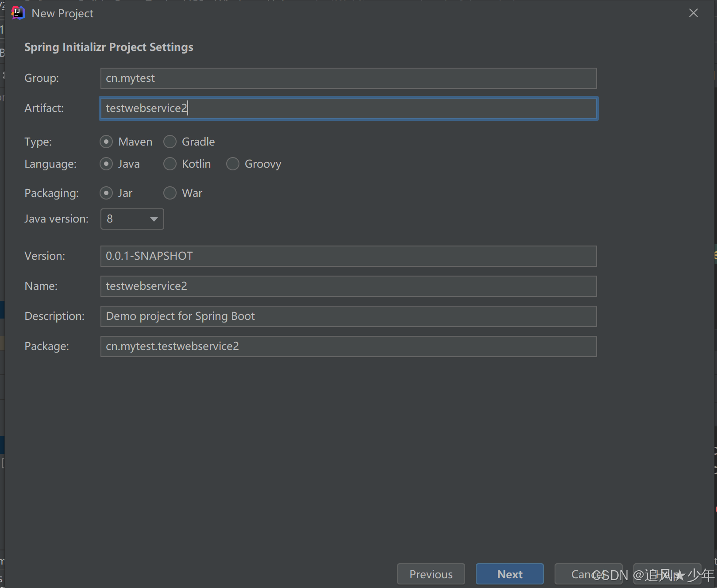Focus the Group input field

tap(349, 78)
